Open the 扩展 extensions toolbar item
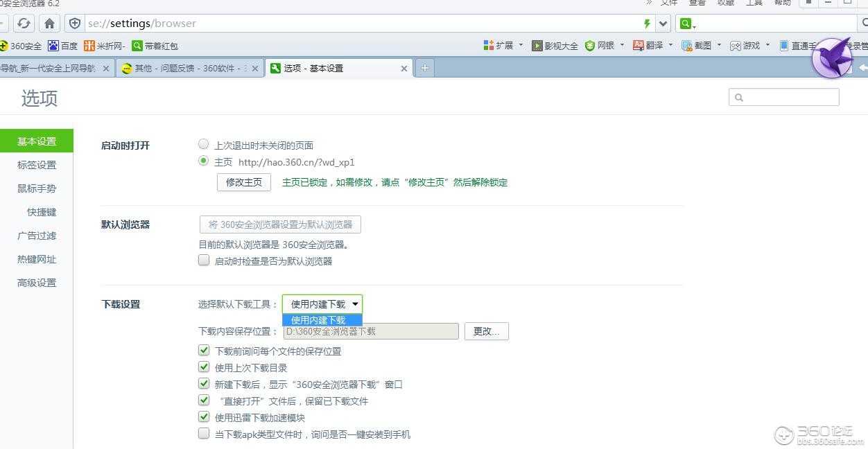Viewport: 868px width, 449px height. point(498,46)
